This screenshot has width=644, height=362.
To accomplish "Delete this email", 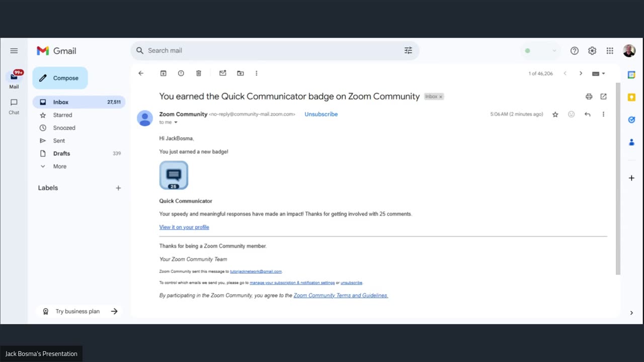I will pos(199,73).
